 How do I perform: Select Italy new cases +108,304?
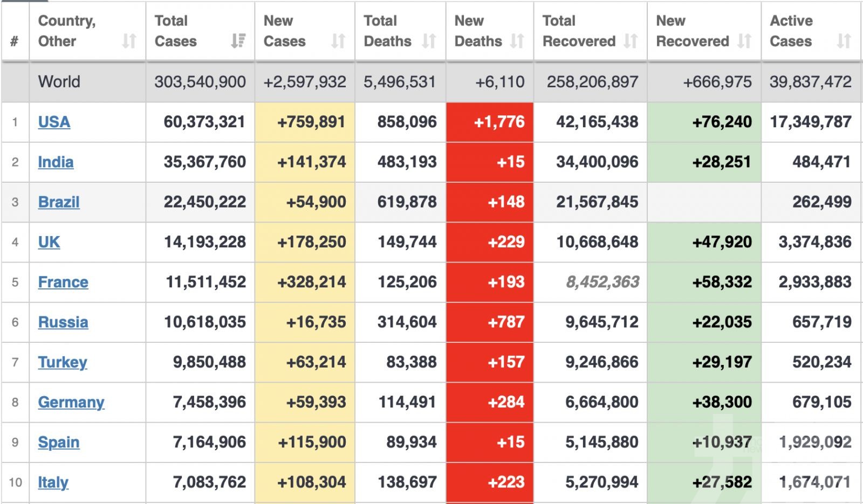[x=311, y=482]
